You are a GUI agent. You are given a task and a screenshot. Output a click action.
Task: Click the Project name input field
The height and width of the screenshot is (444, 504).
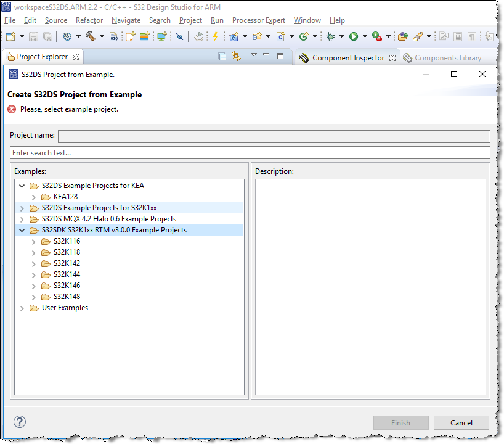point(274,136)
